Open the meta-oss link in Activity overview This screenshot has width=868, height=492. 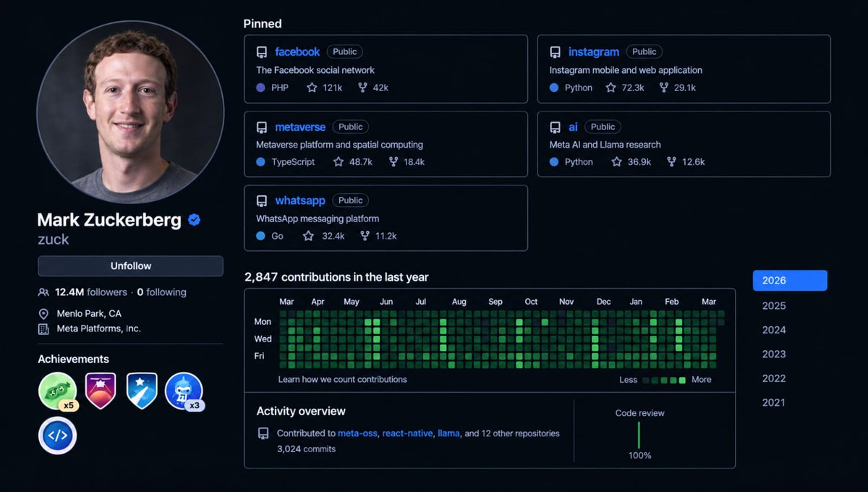tap(357, 433)
